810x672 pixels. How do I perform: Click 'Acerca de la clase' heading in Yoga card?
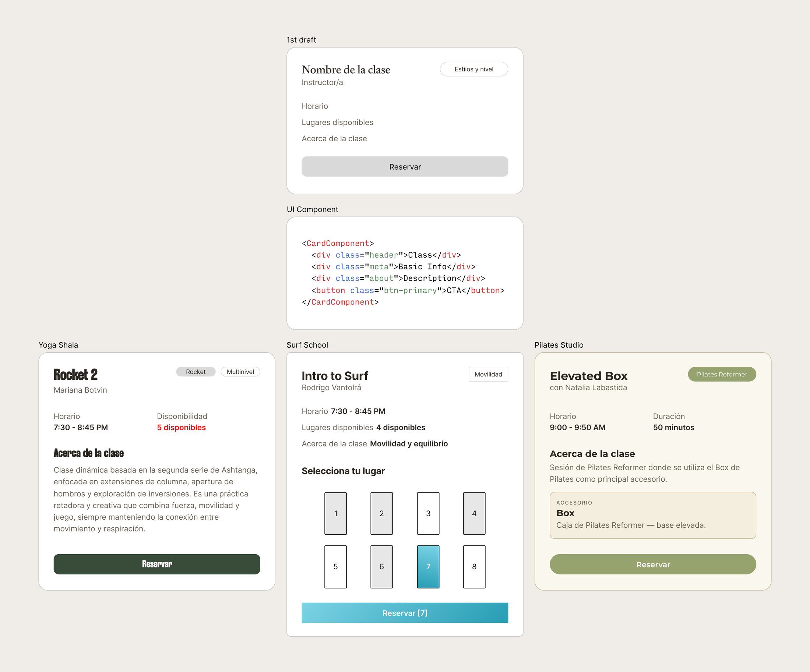click(89, 453)
